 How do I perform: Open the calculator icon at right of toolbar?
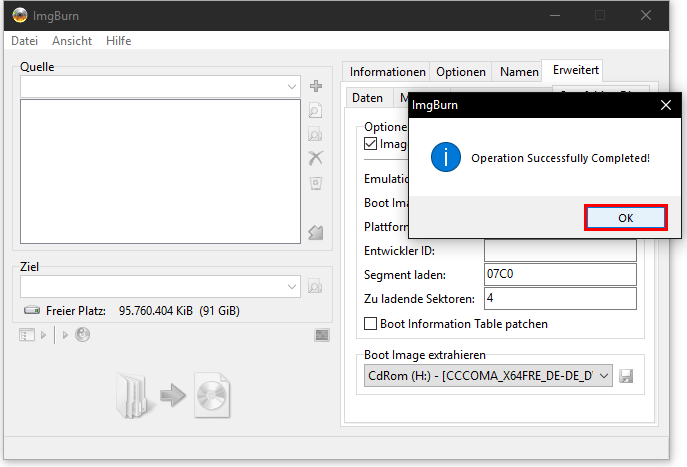pyautogui.click(x=322, y=335)
